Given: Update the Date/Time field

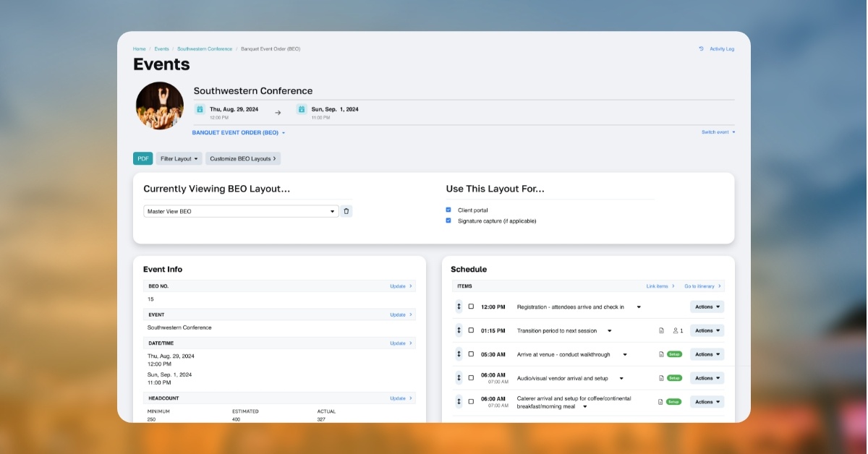Looking at the screenshot, I should point(401,343).
